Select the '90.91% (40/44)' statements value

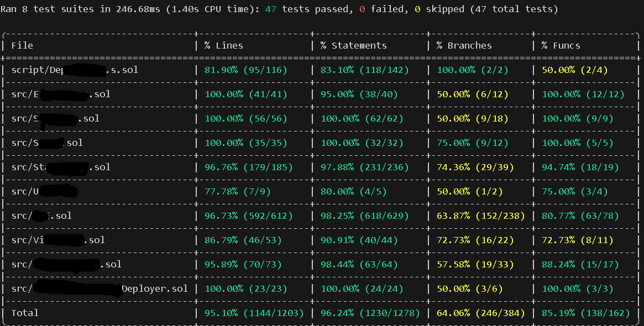pyautogui.click(x=359, y=240)
